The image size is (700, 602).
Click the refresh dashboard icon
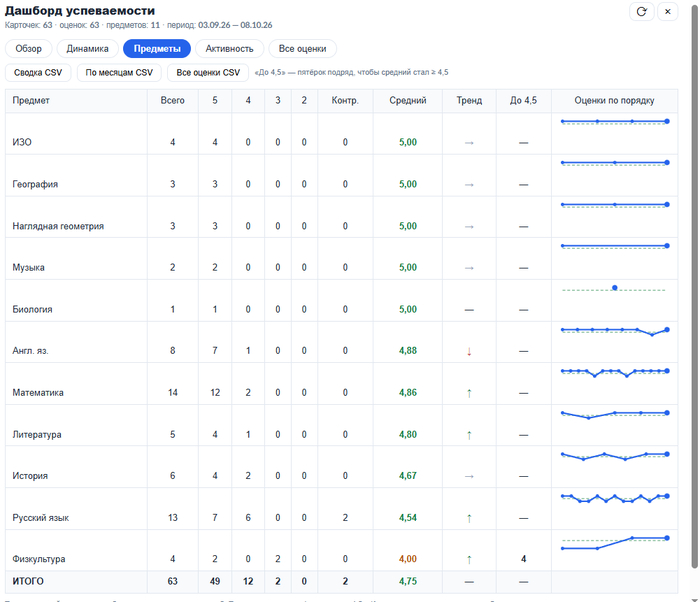642,12
